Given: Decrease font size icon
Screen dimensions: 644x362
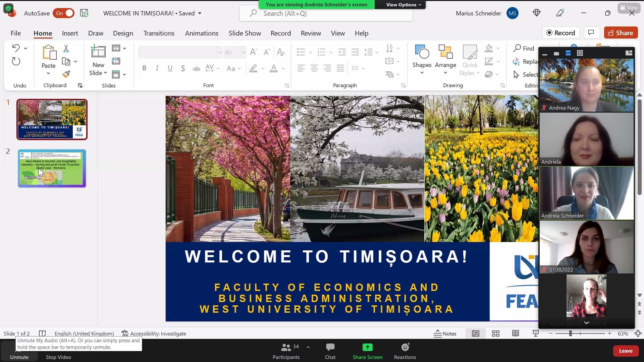Looking at the screenshot, I should (x=267, y=52).
